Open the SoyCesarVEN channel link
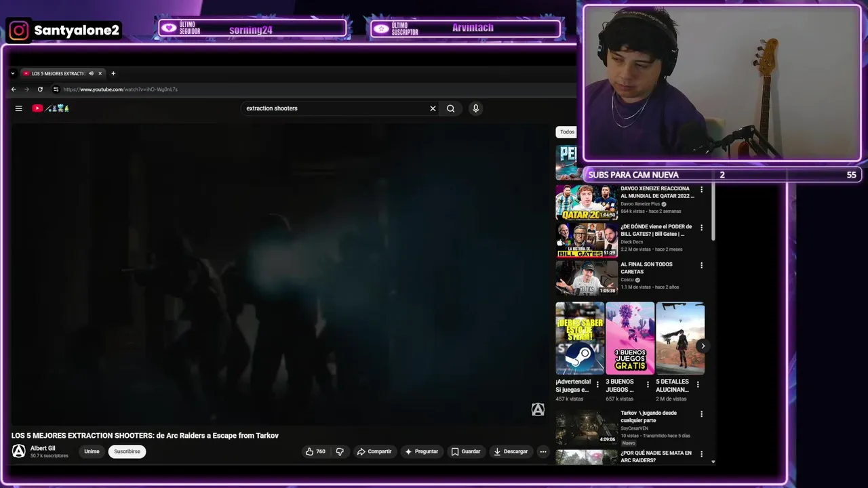 pos(635,428)
